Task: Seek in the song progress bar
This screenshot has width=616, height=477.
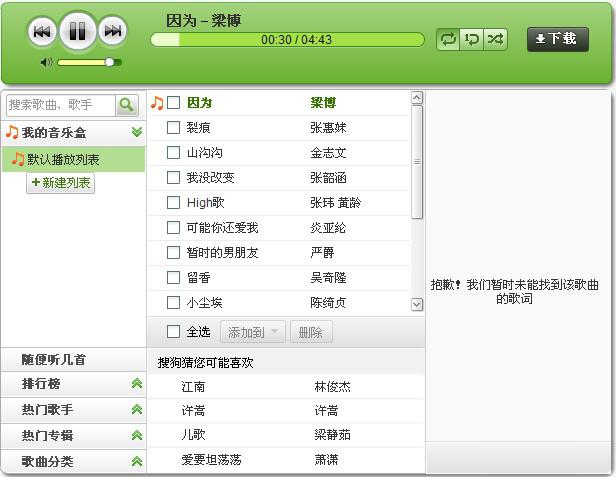Action: (x=288, y=40)
